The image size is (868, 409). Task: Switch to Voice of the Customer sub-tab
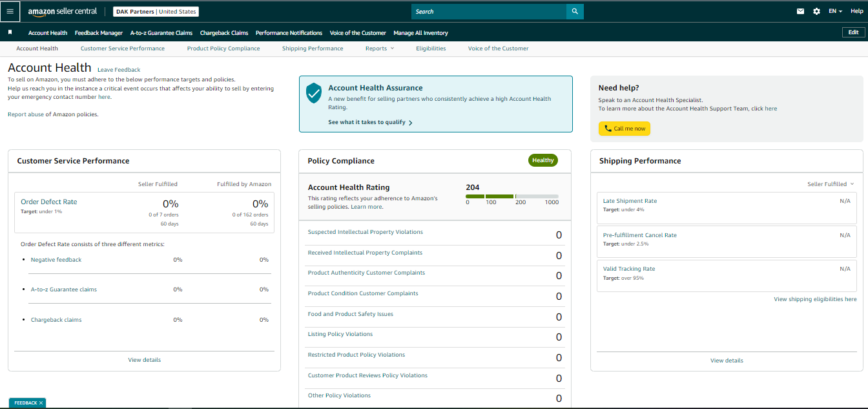pos(498,48)
